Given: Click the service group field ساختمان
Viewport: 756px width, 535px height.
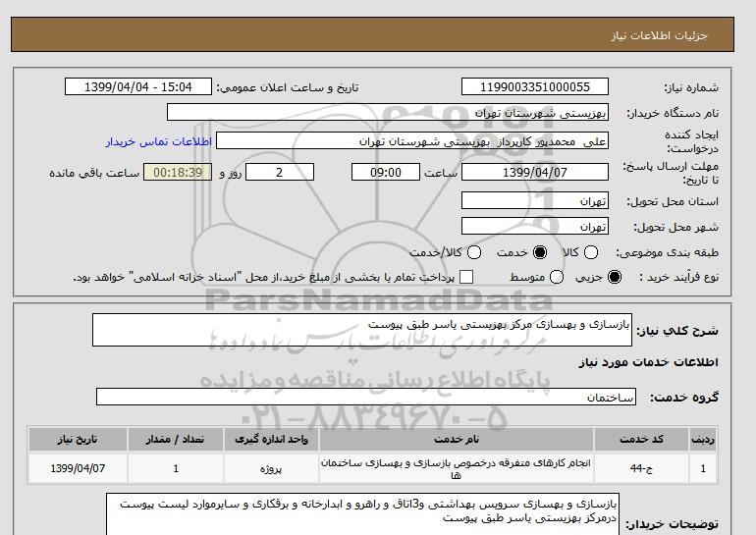Looking at the screenshot, I should click(366, 397).
